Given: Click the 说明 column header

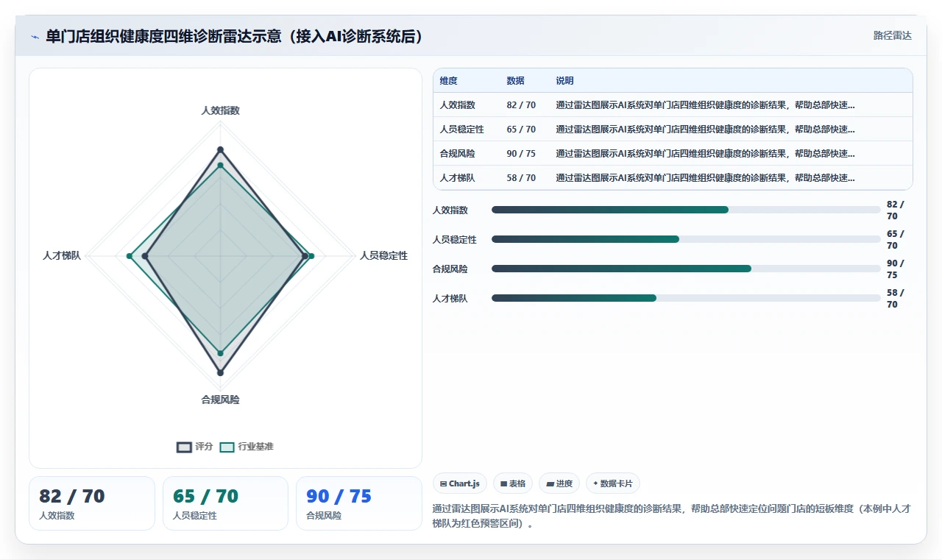Looking at the screenshot, I should pyautogui.click(x=564, y=81).
